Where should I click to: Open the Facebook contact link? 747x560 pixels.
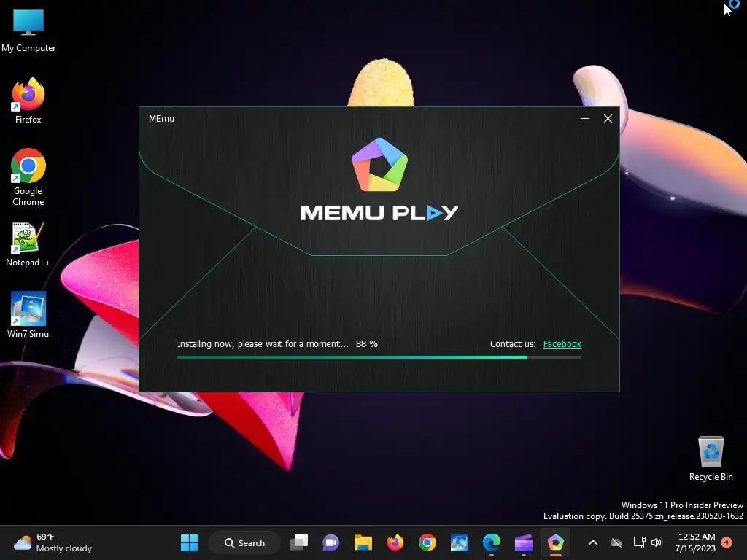[x=562, y=344]
